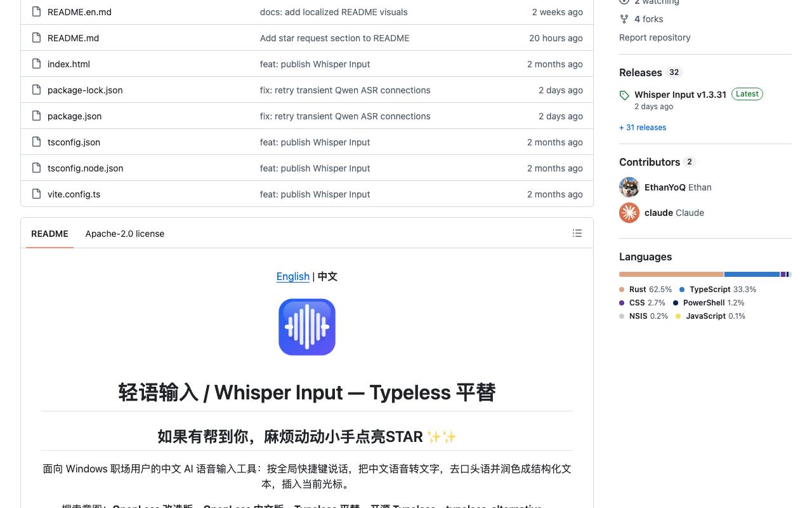Open the package-lock.json commit about Qwen ASR

pyautogui.click(x=345, y=90)
